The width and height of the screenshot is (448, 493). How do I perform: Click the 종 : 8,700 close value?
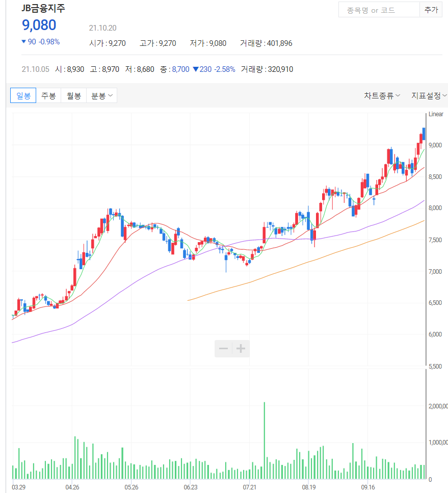(175, 69)
